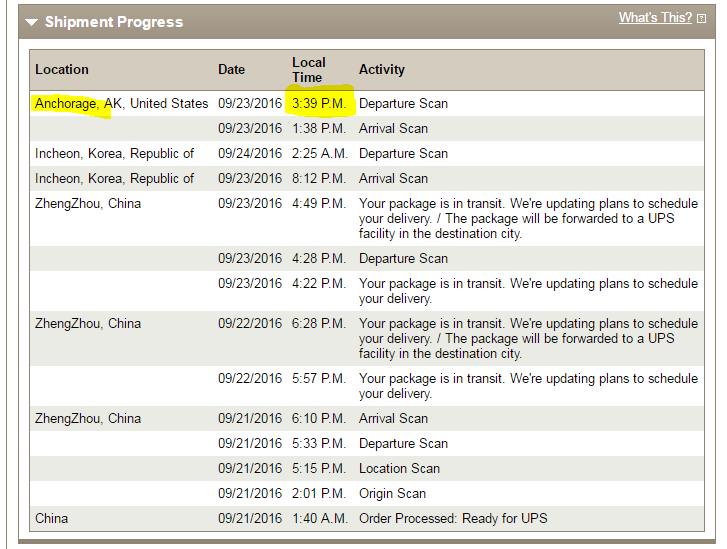Collapse the Shipment Progress section triangle
Screen dimensions: 727x549
(x=32, y=22)
